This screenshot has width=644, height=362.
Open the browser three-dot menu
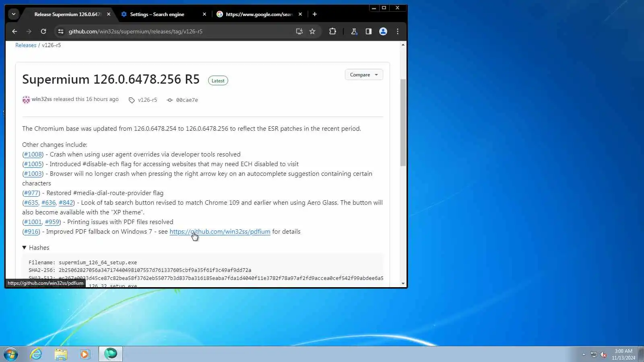tap(398, 31)
